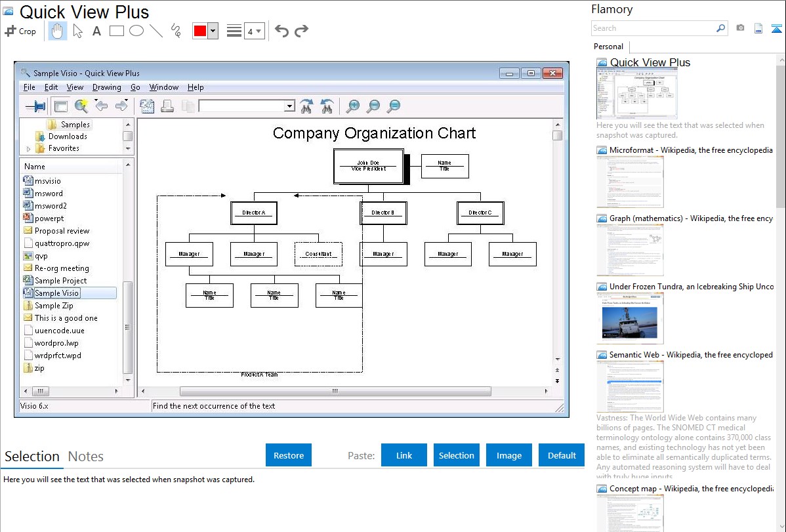Viewport: 786px width, 532px height.
Task: Select the Crop tool
Action: click(20, 31)
